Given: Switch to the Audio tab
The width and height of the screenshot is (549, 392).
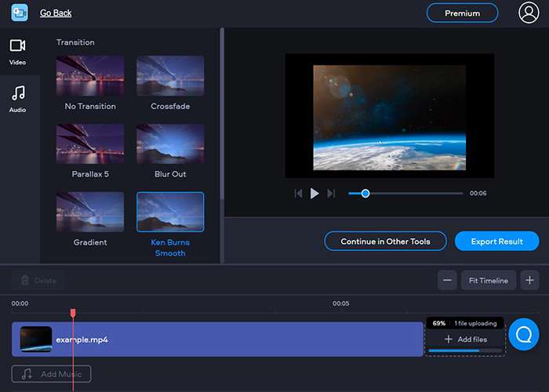Looking at the screenshot, I should pos(17,100).
